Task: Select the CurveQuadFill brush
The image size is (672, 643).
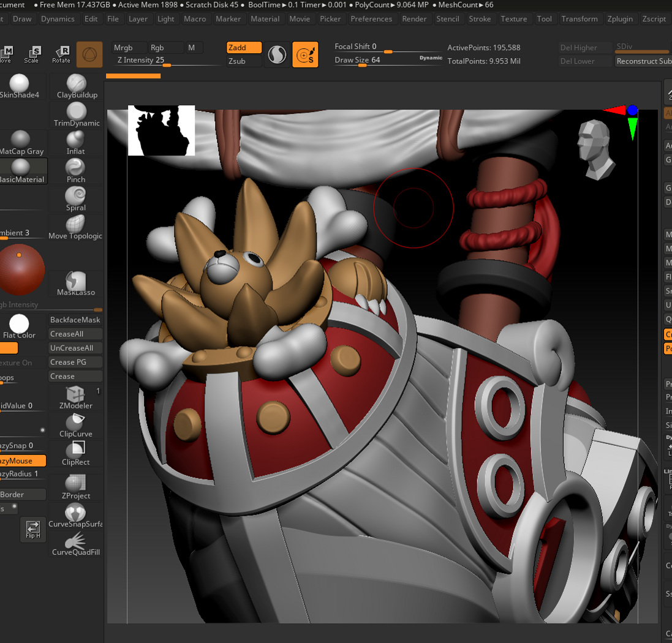Action: coord(76,544)
